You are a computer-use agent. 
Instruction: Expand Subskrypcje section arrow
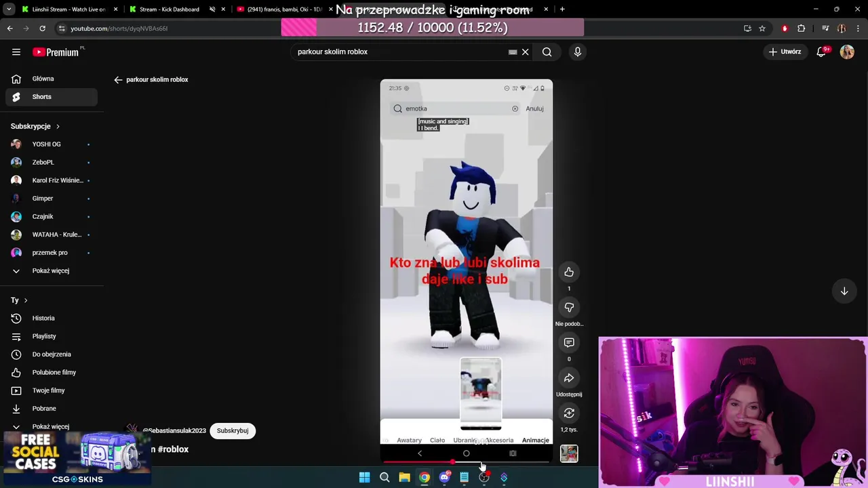pos(58,127)
